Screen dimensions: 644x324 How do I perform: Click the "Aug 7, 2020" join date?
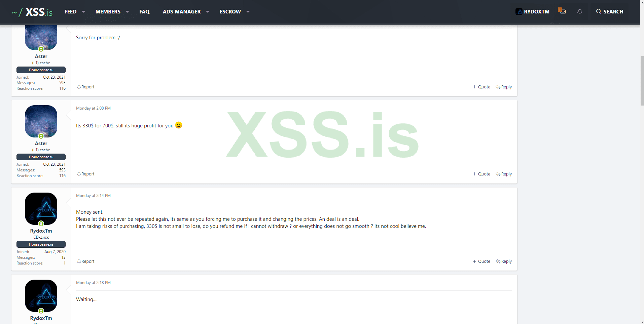[55, 252]
